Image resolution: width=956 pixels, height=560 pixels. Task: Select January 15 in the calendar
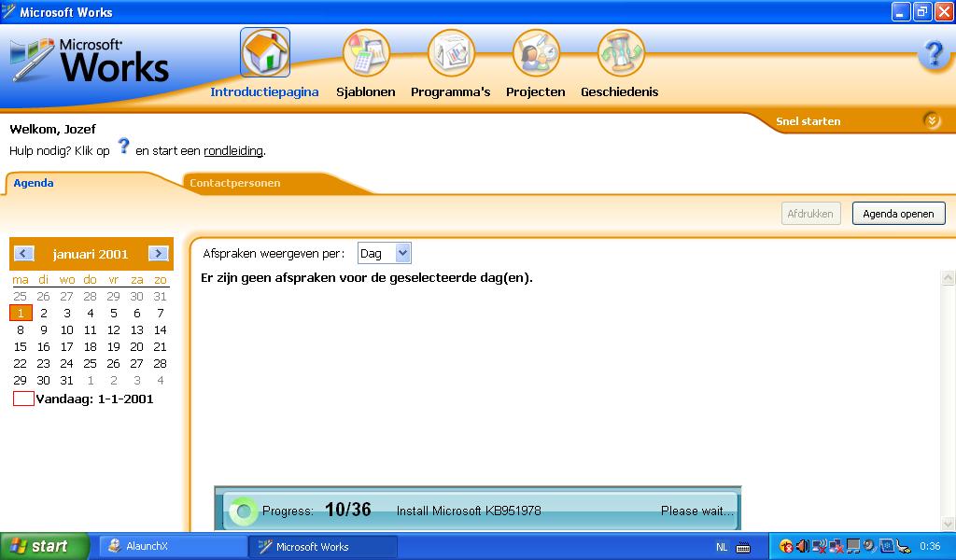coord(21,346)
